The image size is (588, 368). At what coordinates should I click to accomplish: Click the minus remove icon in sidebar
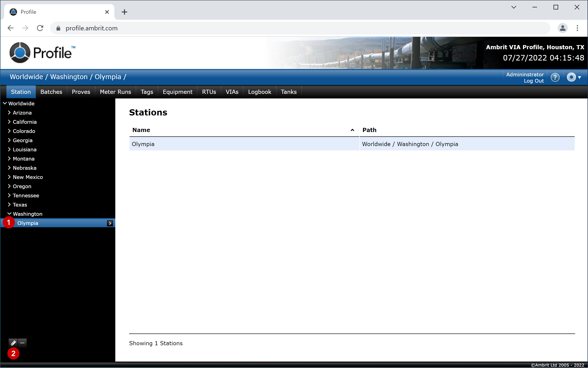point(22,343)
